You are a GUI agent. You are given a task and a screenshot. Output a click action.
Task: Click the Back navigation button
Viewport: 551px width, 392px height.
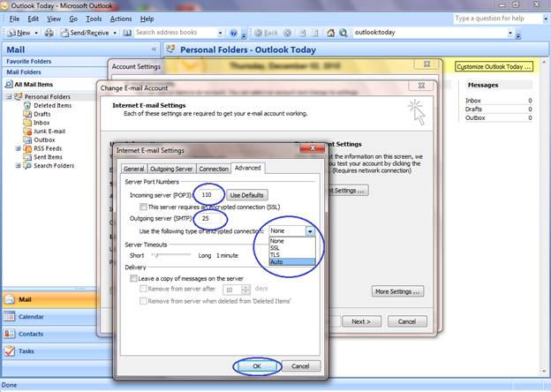(267, 33)
